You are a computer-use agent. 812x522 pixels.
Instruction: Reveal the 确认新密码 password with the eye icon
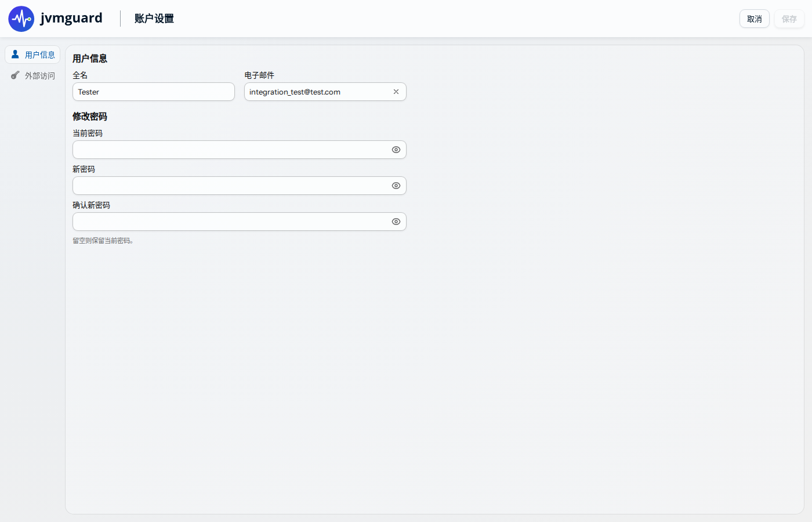(396, 222)
